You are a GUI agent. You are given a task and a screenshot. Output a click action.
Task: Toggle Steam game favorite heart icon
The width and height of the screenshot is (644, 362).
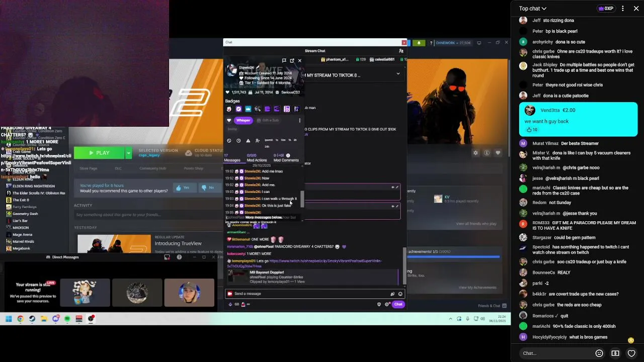pos(498,153)
